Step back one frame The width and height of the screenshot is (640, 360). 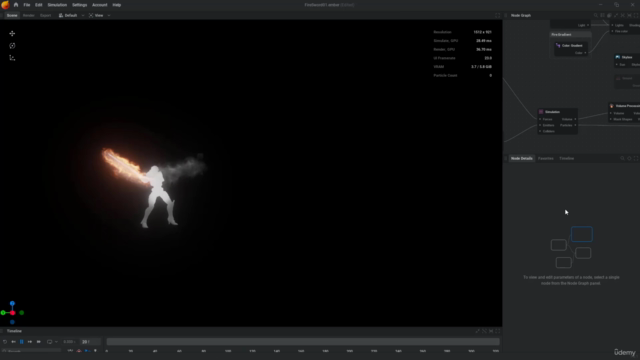click(13, 342)
